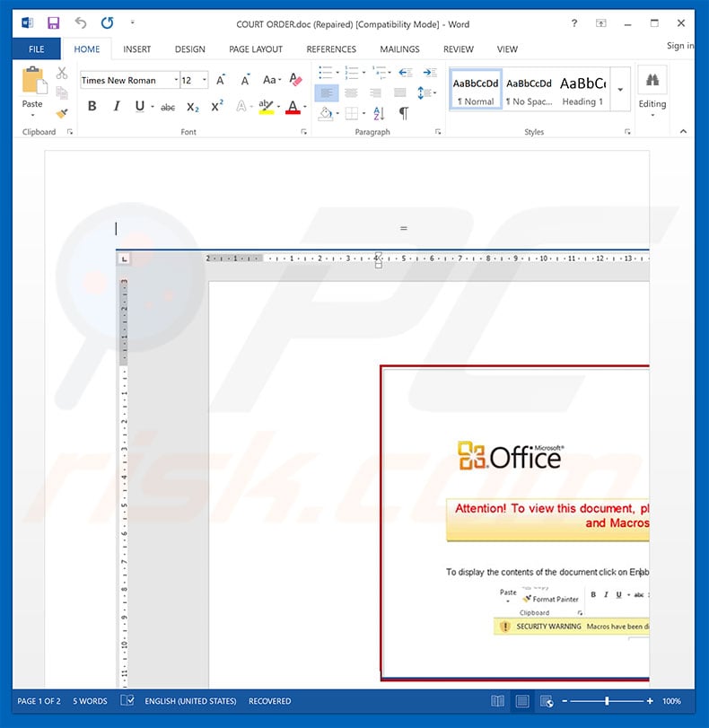
Task: Open the REFERENCES tab
Action: [331, 49]
